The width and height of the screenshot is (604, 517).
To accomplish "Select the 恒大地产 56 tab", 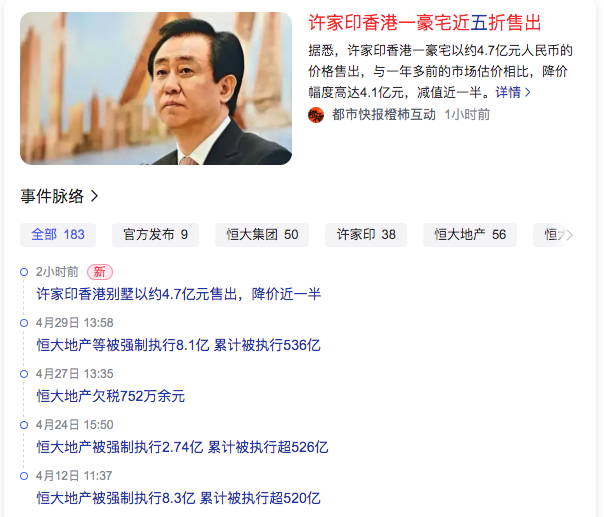I will click(470, 235).
